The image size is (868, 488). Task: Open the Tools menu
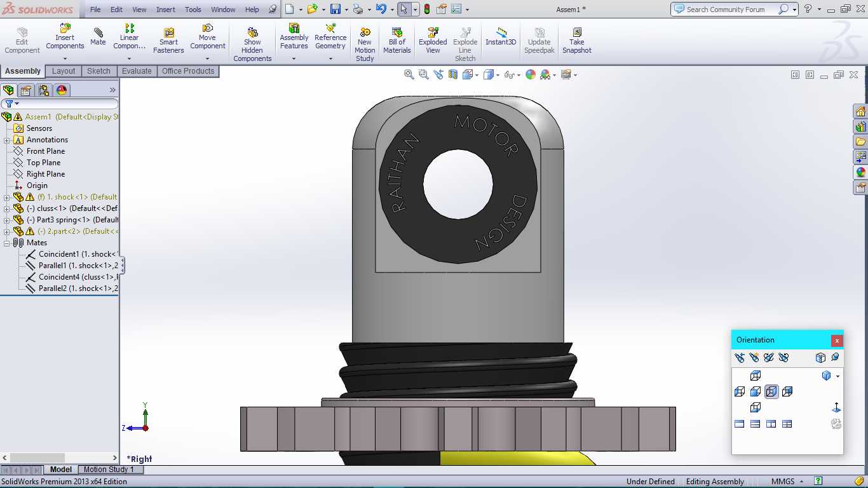point(193,10)
